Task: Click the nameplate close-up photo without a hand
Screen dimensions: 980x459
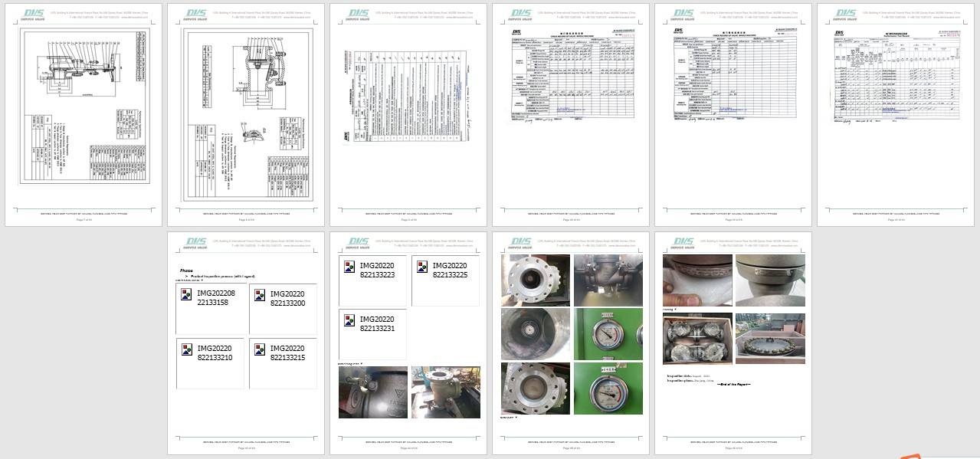Action: [770, 280]
